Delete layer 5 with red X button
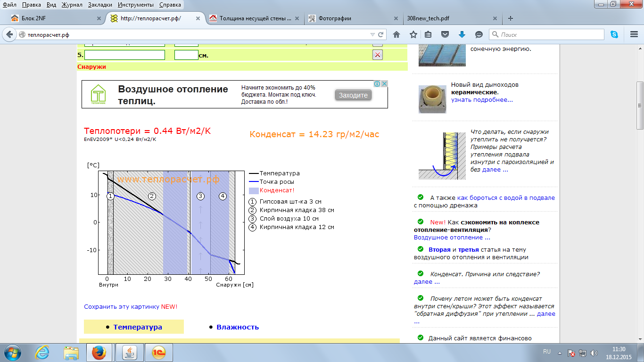The image size is (644, 362). click(378, 55)
